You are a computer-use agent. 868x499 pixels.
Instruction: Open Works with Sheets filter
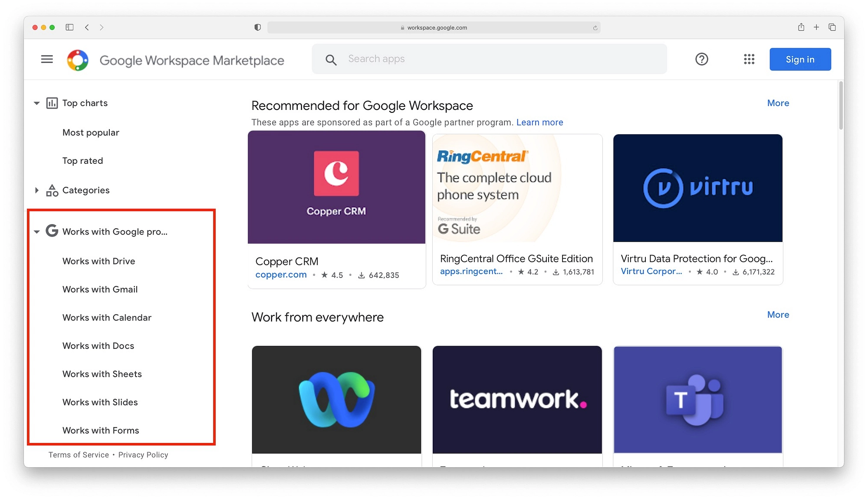coord(102,374)
